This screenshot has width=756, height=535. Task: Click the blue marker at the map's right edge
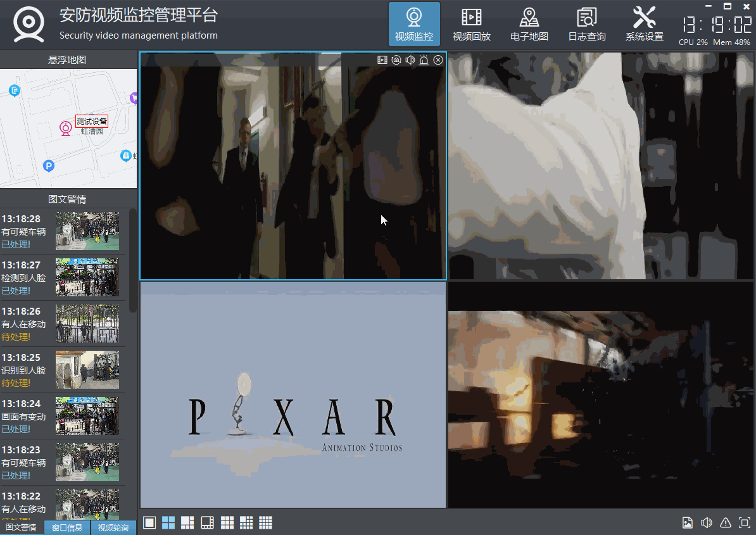coord(126,156)
